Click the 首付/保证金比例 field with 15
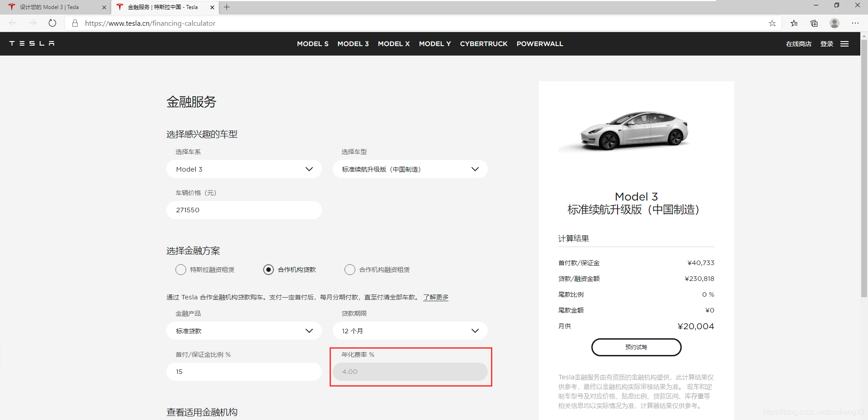Viewport: 868px width, 420px height. [x=244, y=372]
